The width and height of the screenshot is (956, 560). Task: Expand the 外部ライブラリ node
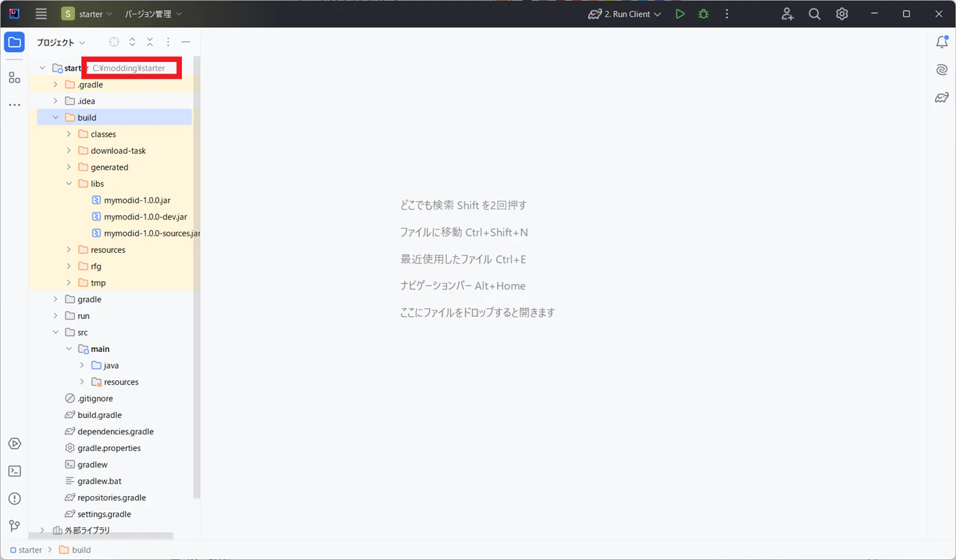click(x=43, y=530)
